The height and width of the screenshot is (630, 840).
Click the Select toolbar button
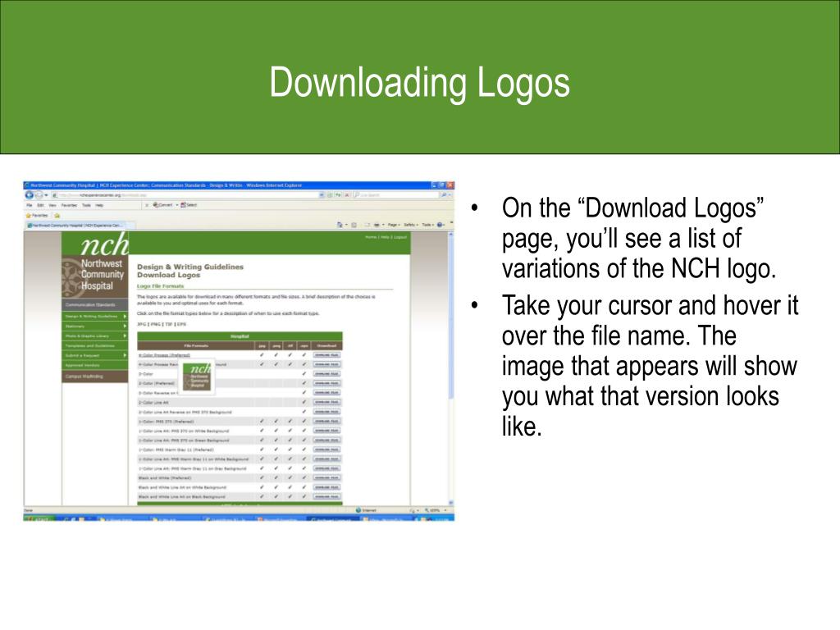[189, 204]
